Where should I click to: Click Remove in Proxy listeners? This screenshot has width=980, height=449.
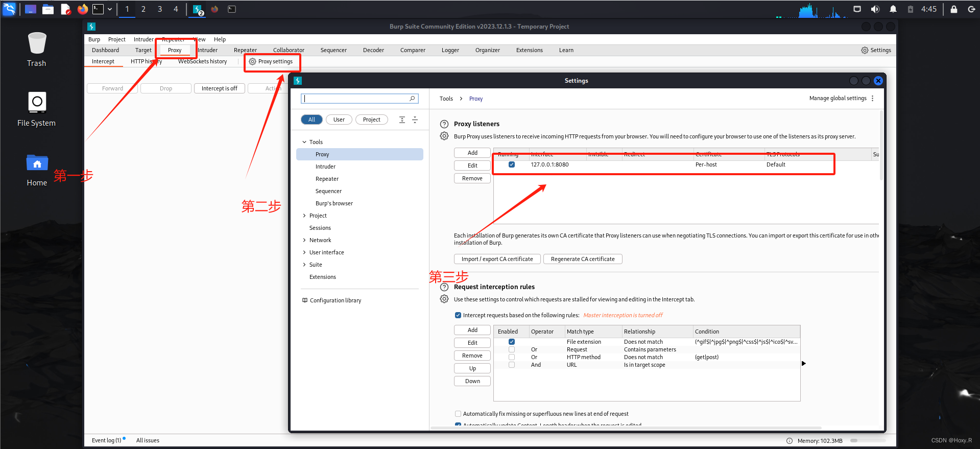click(x=472, y=178)
